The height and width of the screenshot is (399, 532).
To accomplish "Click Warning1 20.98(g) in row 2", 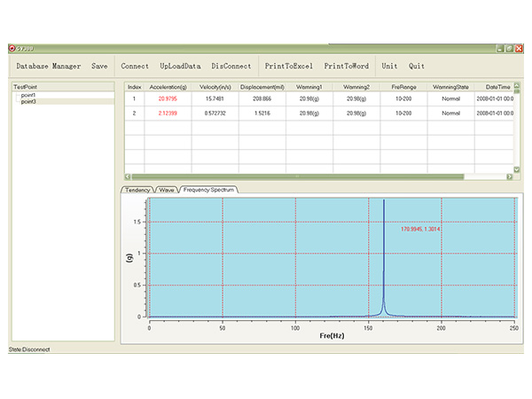I will (309, 113).
